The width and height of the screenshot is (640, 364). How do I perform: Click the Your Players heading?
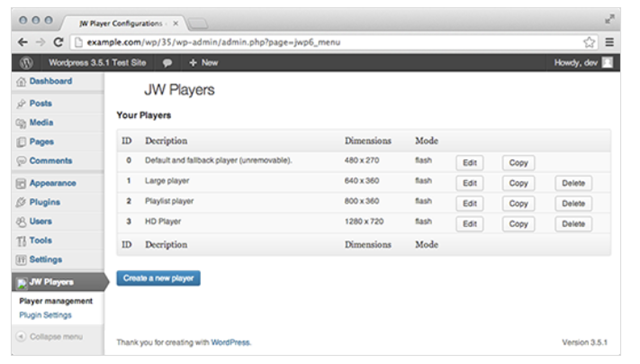144,115
